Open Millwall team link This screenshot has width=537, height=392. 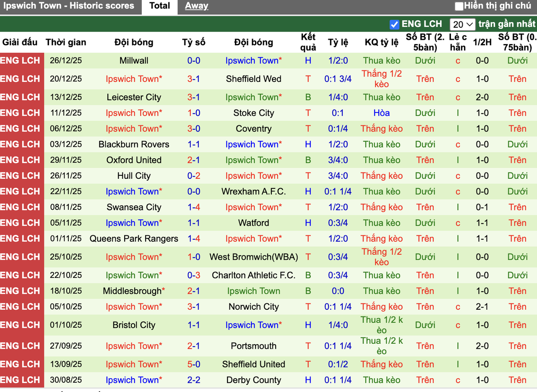(x=134, y=60)
